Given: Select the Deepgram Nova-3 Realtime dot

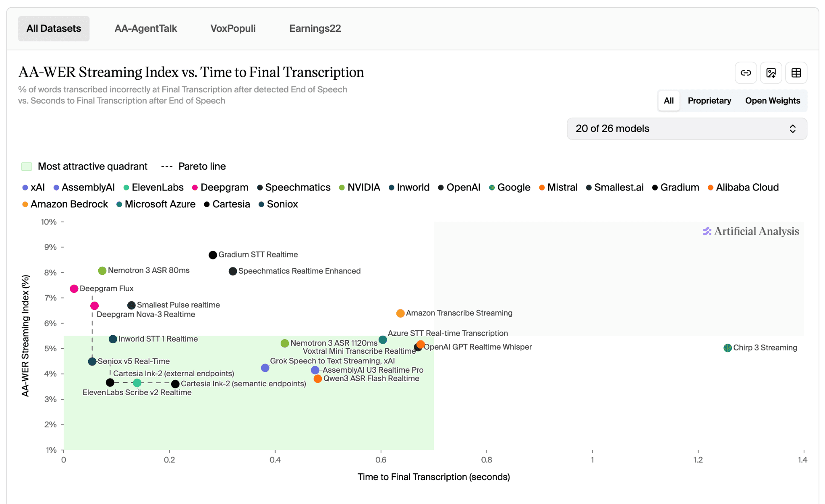Looking at the screenshot, I should pos(94,306).
